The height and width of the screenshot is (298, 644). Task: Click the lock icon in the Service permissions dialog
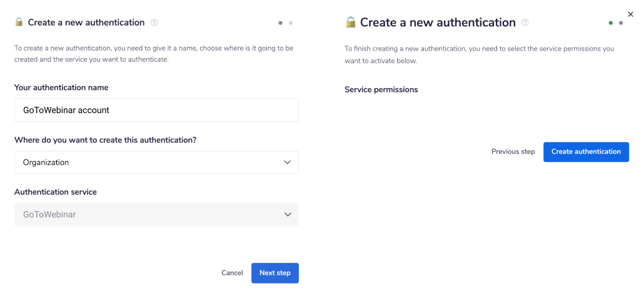point(350,22)
